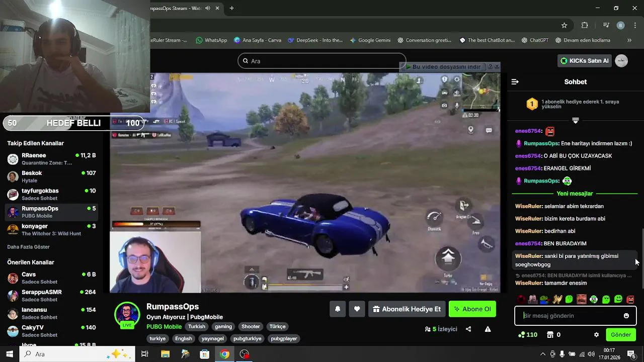Click the RumpassOps streamer avatar
The height and width of the screenshot is (362, 644).
point(127,314)
